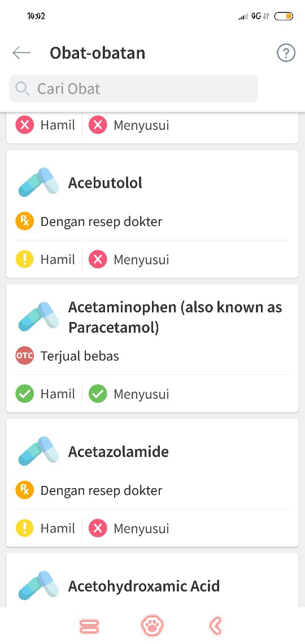Tap the Rx badge under Acebutolol

click(x=25, y=221)
